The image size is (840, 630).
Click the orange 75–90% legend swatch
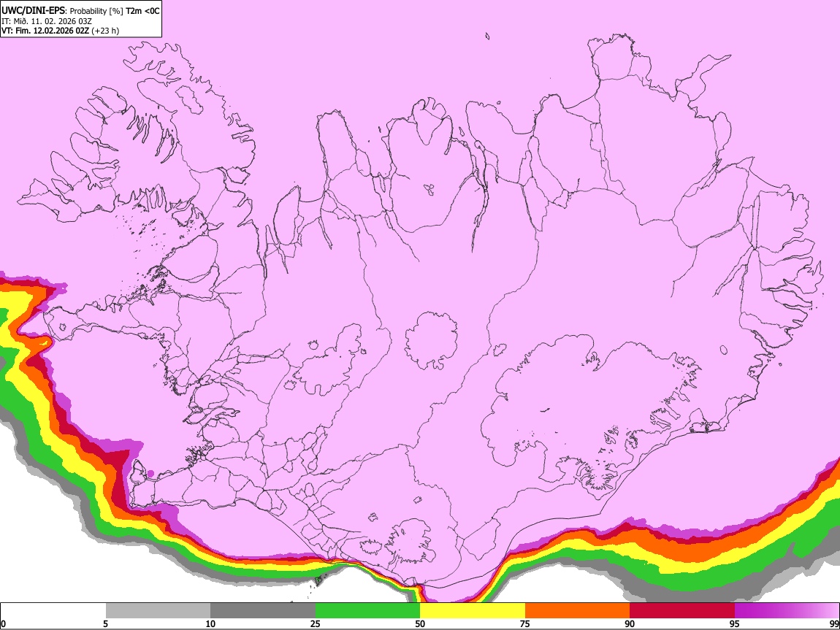578,611
